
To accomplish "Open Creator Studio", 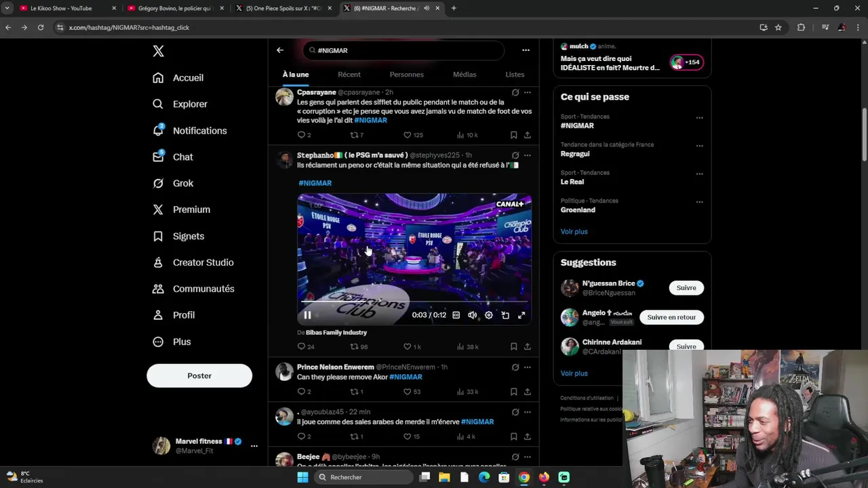I will point(193,262).
